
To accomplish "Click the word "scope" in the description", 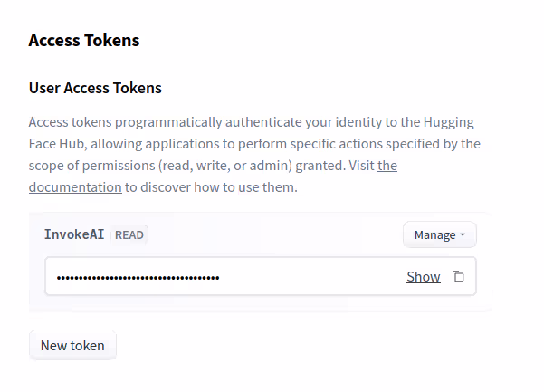I will click(x=47, y=166).
